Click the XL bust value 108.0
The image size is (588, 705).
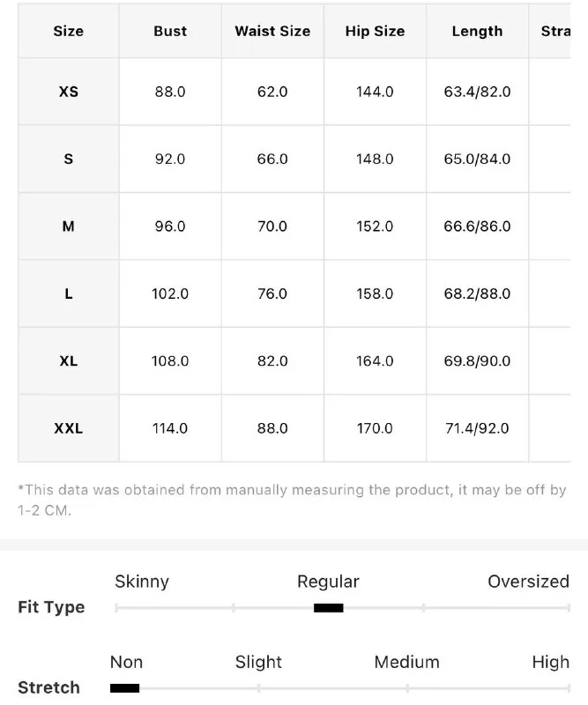170,361
